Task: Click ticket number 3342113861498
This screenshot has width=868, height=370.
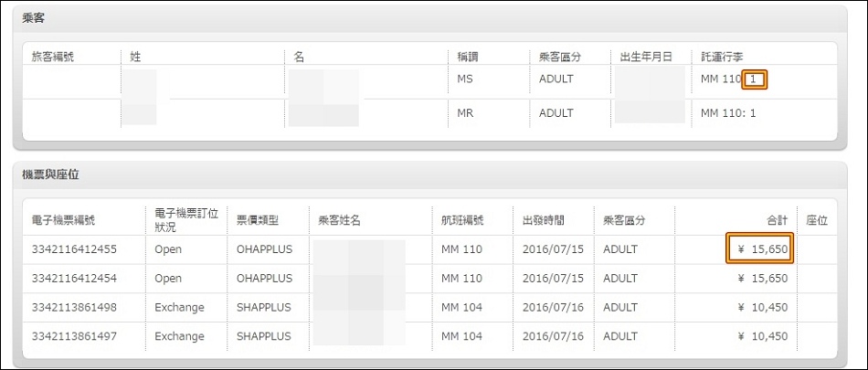Action: [x=74, y=307]
